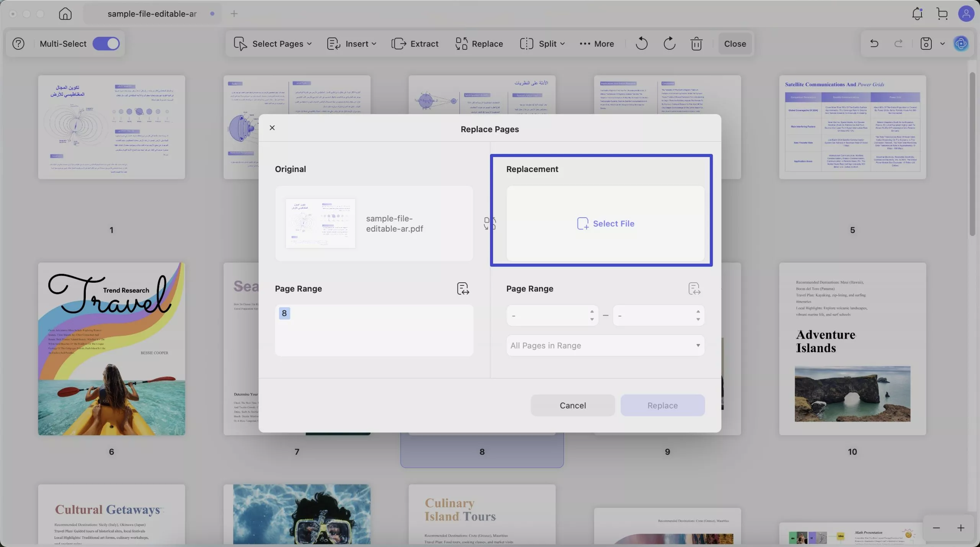Click the Replace toolbar item
Viewport: 980px width, 547px height.
(x=479, y=44)
